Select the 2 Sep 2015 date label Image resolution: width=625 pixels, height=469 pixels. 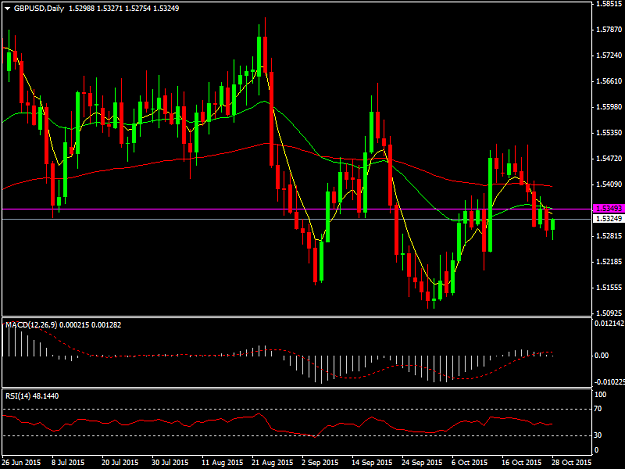coord(320,462)
